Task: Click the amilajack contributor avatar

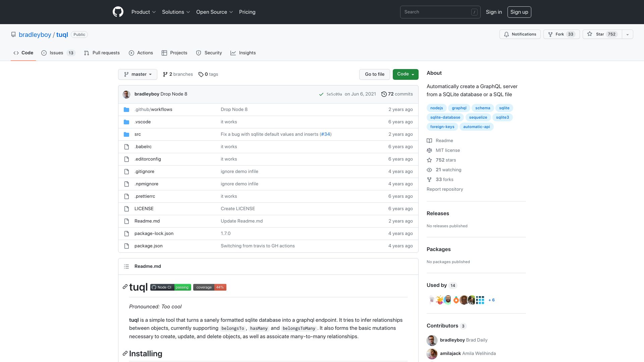Action: click(432, 354)
